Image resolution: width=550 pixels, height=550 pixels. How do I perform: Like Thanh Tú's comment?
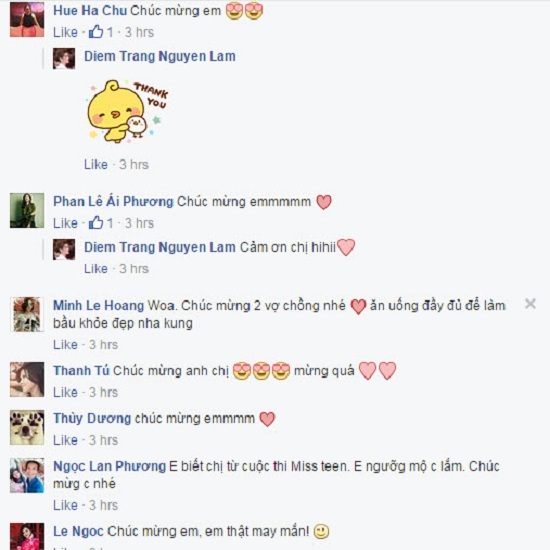65,392
